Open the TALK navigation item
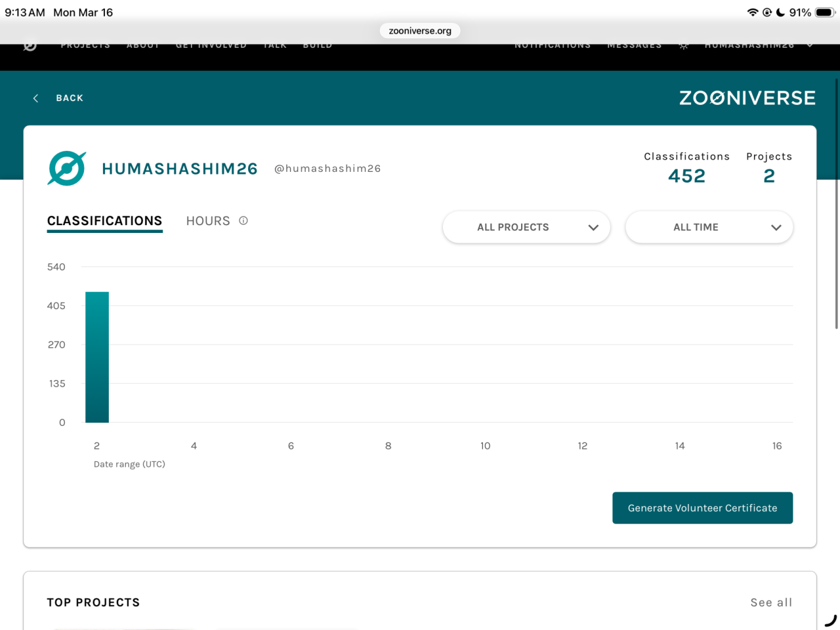840x630 pixels. coord(275,46)
